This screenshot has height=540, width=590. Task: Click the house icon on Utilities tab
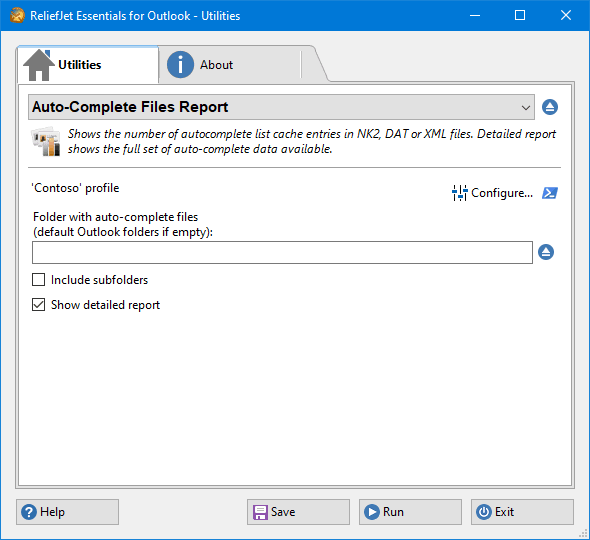pyautogui.click(x=39, y=65)
